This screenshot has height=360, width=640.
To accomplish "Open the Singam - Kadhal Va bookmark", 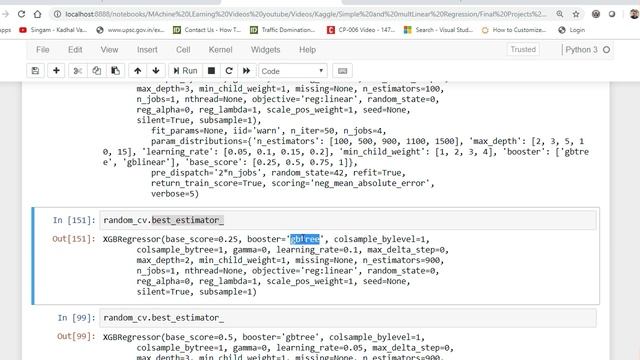I will [53, 30].
